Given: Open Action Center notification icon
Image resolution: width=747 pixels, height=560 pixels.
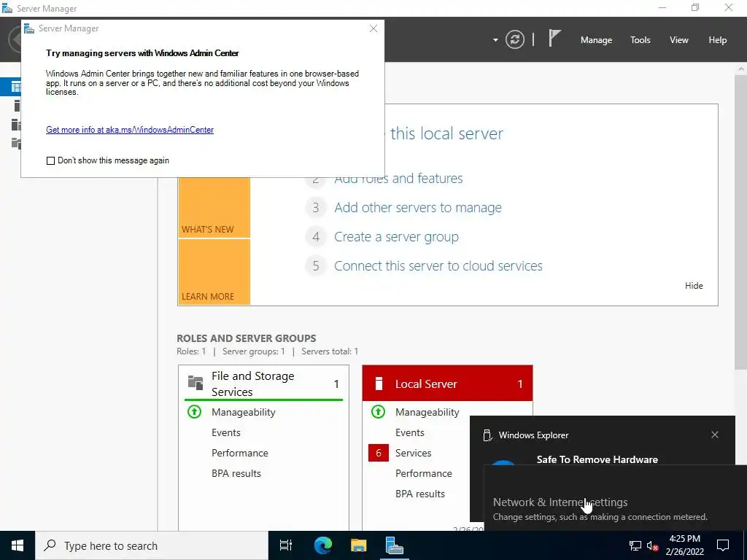Looking at the screenshot, I should (x=723, y=545).
